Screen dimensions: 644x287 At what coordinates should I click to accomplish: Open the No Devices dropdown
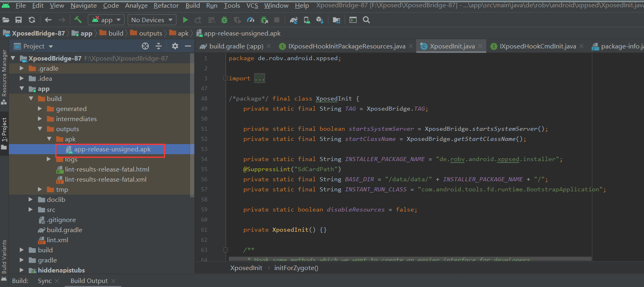click(152, 20)
